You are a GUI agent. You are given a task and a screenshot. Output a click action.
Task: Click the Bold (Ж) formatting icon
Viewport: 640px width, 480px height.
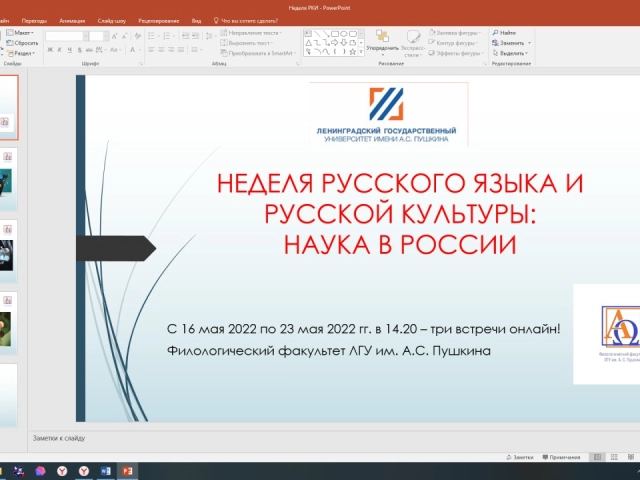[50, 50]
